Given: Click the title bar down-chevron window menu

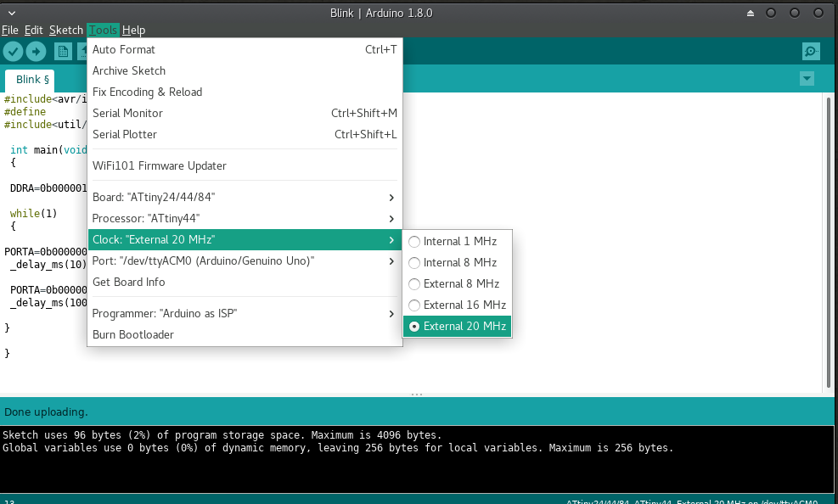Looking at the screenshot, I should [12, 13].
